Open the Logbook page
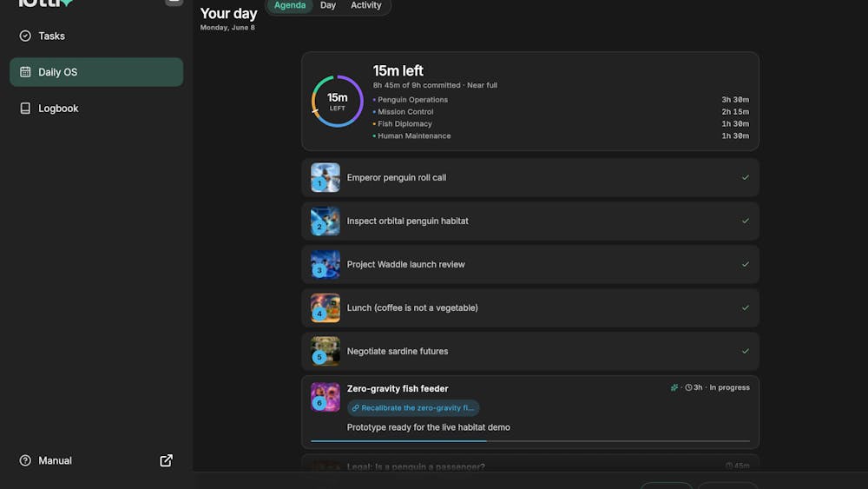The height and width of the screenshot is (489, 868). [x=96, y=109]
